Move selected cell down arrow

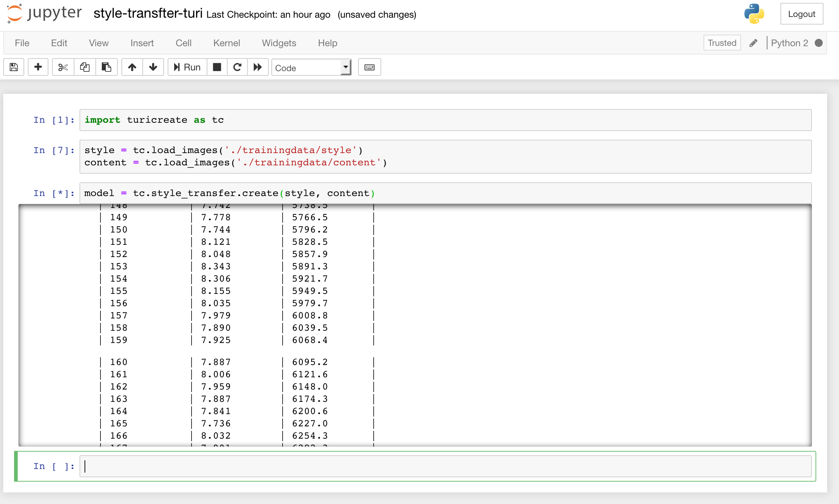[x=153, y=67]
